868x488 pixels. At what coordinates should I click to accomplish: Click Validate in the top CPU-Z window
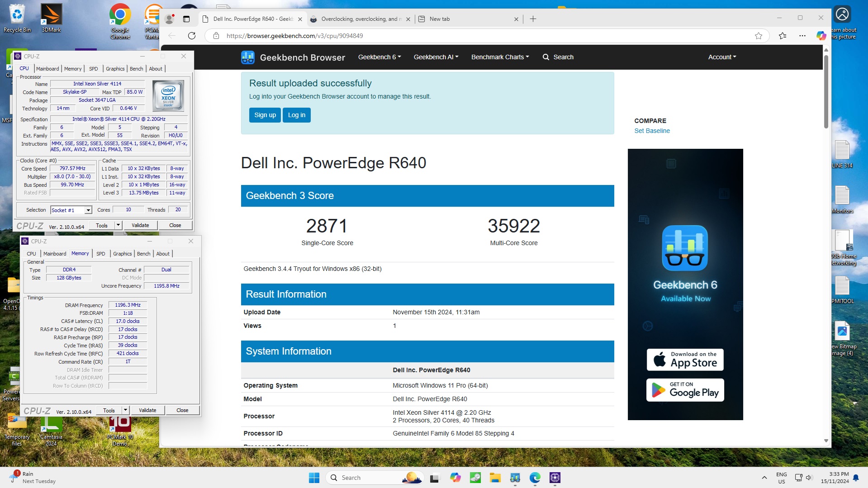pyautogui.click(x=140, y=225)
